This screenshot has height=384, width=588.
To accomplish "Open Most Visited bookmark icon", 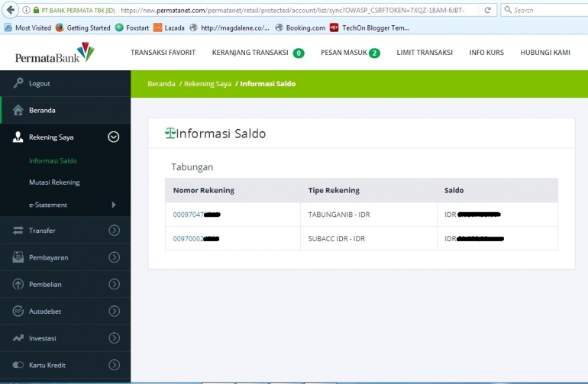I will tap(8, 27).
